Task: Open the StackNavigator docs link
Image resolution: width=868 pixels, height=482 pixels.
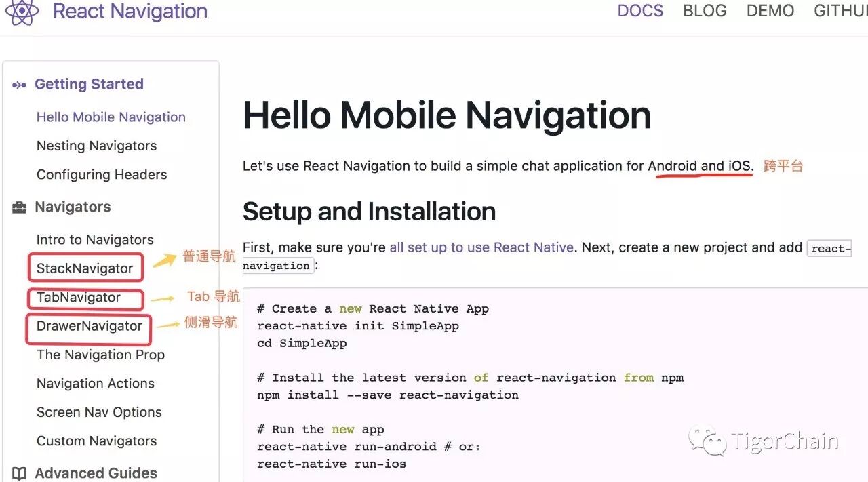Action: [x=85, y=268]
